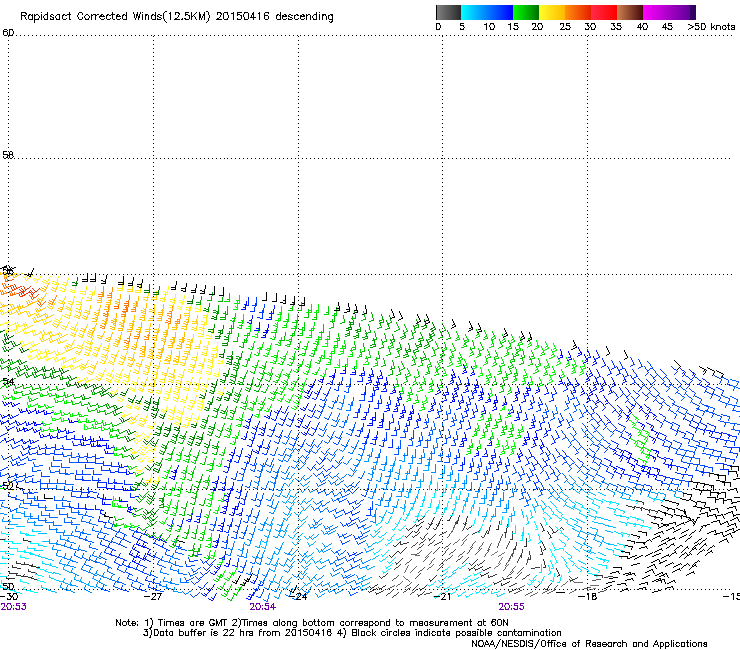Screen dimensions: 740x650
Task: Click the cyan 5-10 knots legend swatch
Action: tap(474, 12)
